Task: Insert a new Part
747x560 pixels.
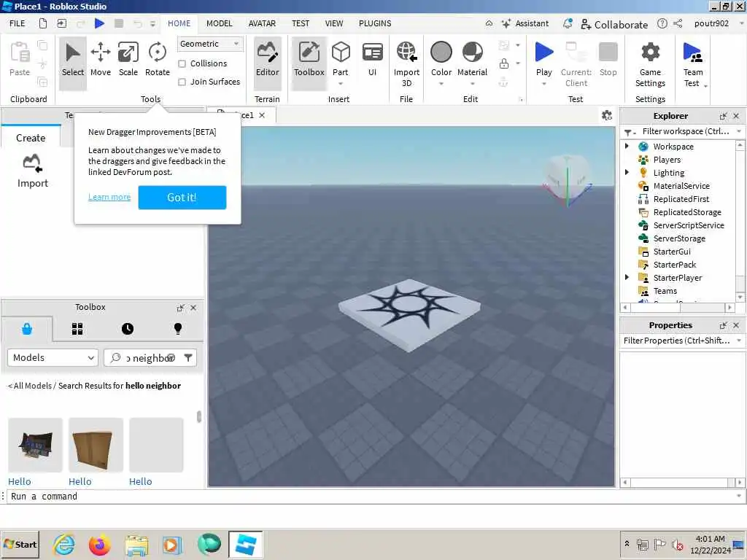Action: 341,52
